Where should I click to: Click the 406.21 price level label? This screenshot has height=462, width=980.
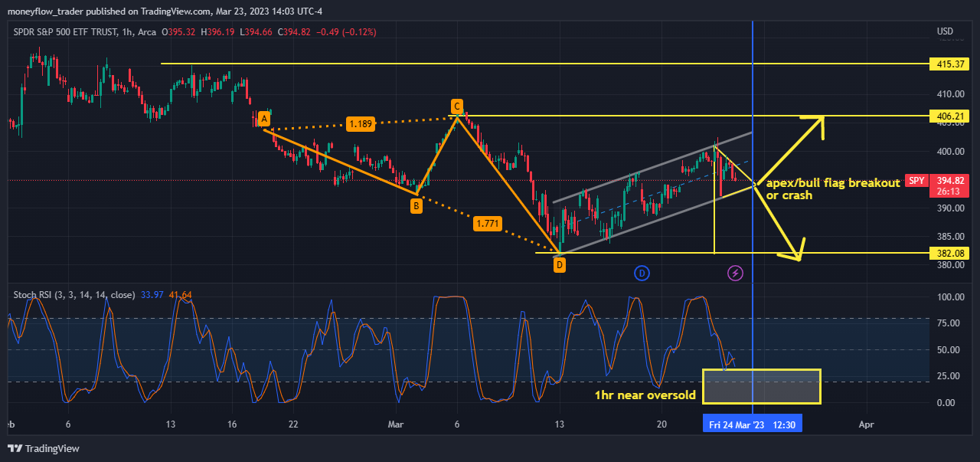(x=948, y=116)
